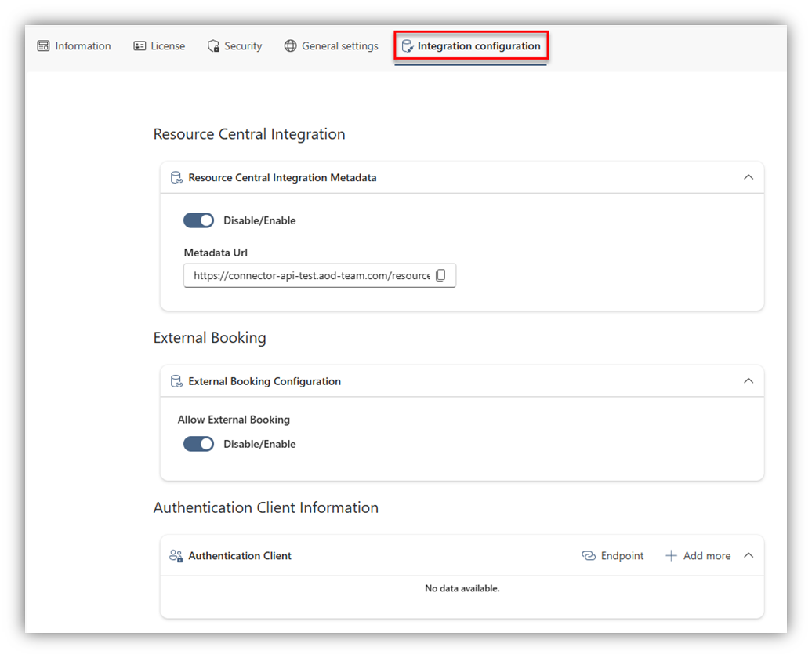Open the Endpoint link
812x658 pixels.
(613, 556)
